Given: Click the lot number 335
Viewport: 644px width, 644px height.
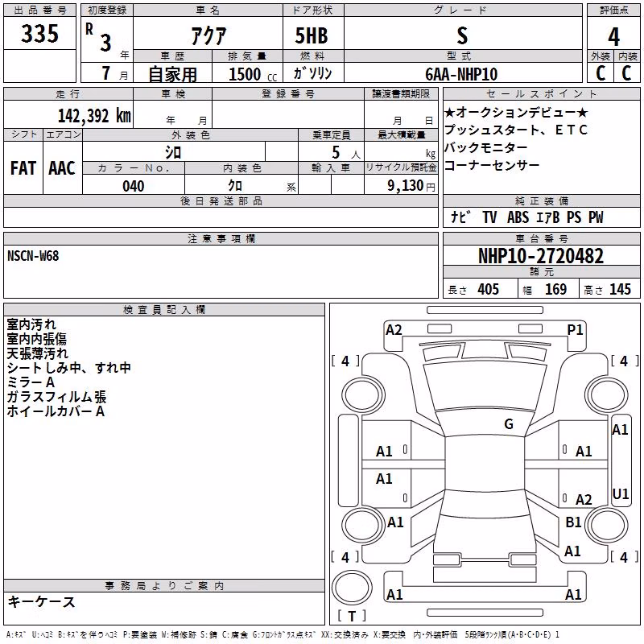Looking at the screenshot, I should pyautogui.click(x=39, y=33).
